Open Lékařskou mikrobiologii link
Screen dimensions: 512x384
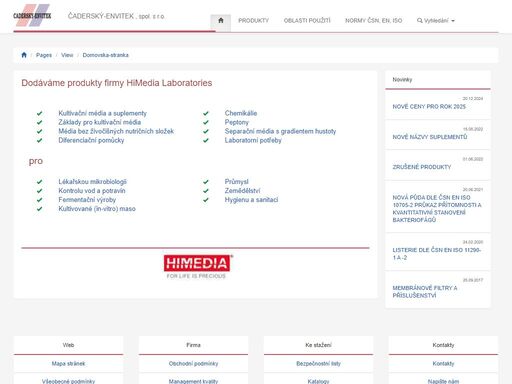coord(92,182)
